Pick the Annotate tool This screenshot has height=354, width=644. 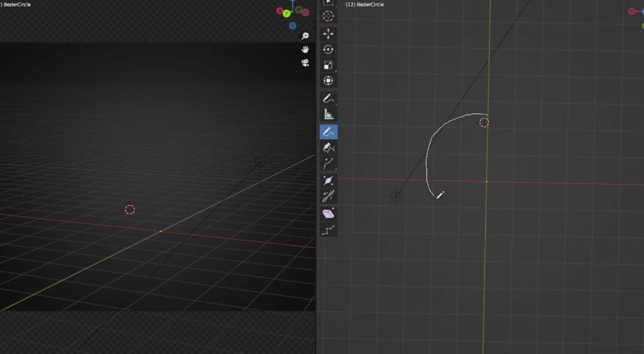[328, 99]
